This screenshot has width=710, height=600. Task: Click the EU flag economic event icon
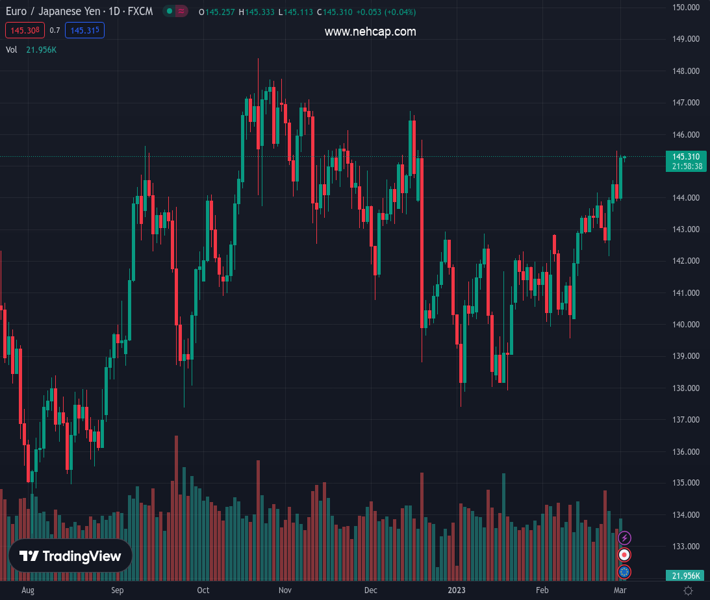(624, 571)
